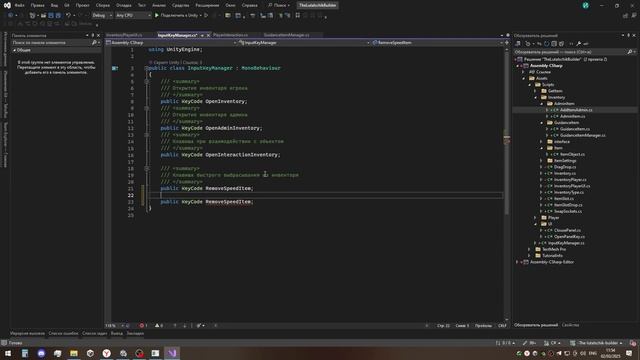Open the Правка menu
640x360 pixels.
coord(37,5)
